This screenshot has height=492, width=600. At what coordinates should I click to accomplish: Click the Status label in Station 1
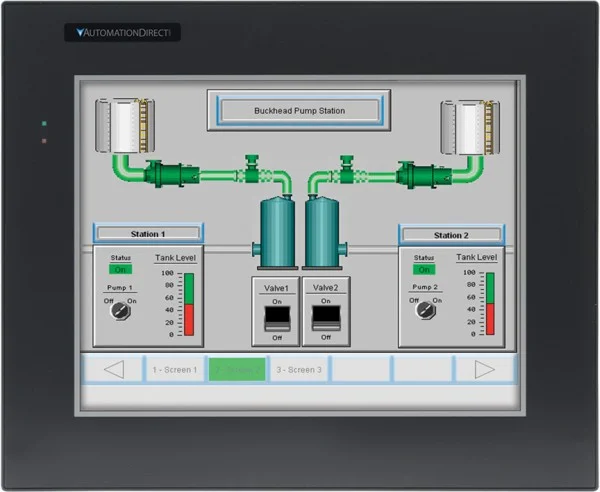(x=121, y=257)
